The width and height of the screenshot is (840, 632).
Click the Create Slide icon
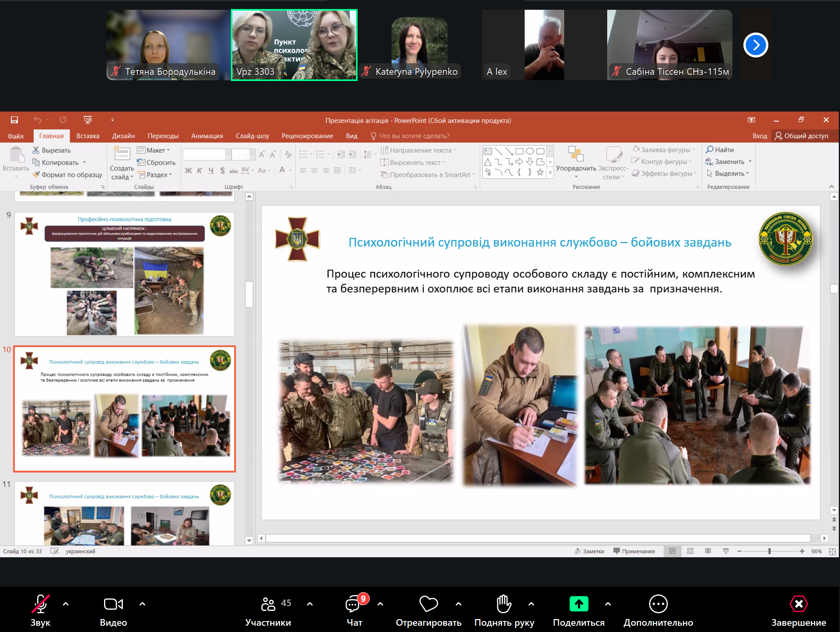(122, 154)
